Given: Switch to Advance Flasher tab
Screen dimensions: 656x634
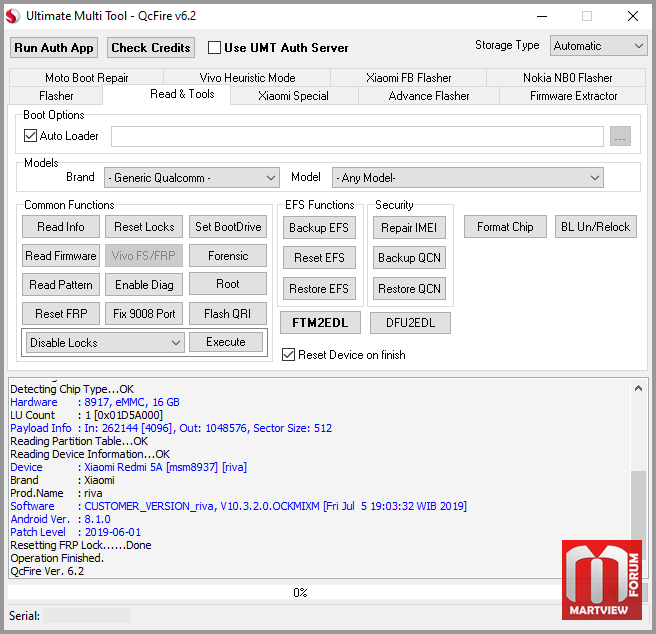Looking at the screenshot, I should 429,96.
